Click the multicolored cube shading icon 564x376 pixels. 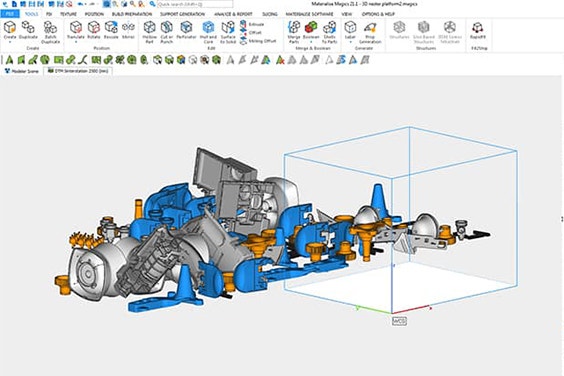(x=181, y=60)
